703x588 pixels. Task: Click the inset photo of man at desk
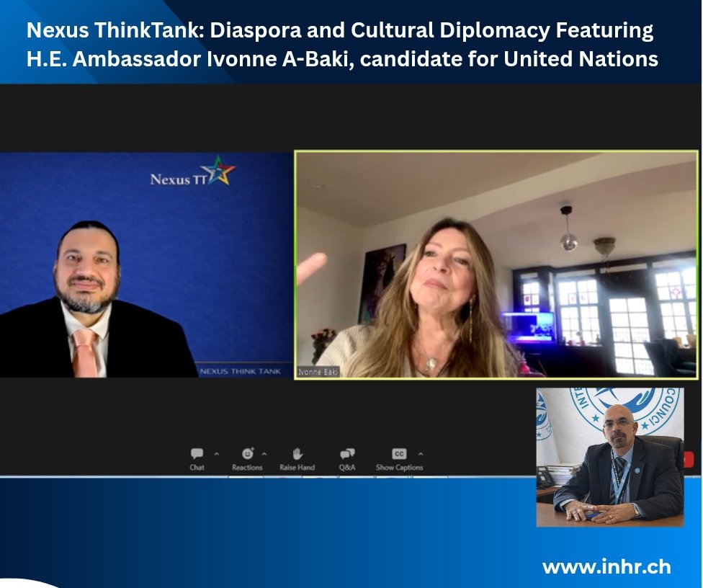tap(610, 457)
